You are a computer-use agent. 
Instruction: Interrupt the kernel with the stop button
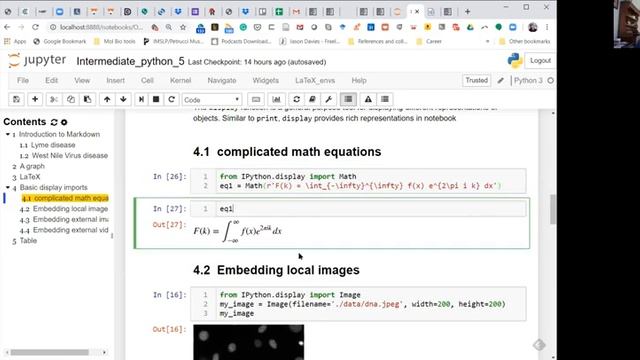pos(156,99)
